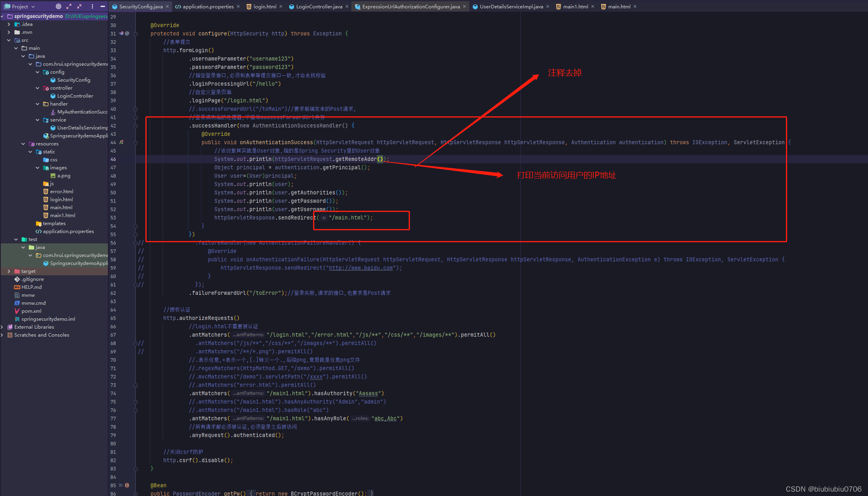Open Project panel options three-dot menu
The image size is (868, 496).
[x=92, y=6]
